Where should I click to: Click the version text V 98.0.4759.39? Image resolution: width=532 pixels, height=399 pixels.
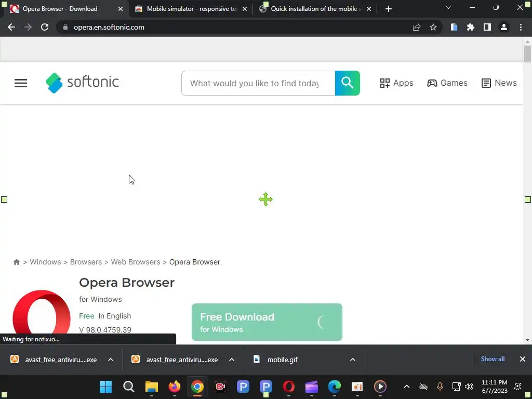pos(105,330)
